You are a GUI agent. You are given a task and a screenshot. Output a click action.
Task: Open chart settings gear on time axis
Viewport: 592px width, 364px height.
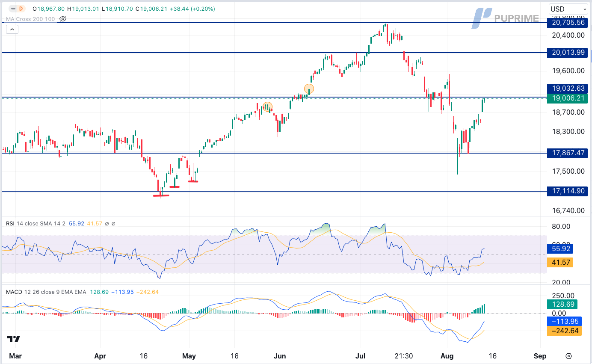point(568,356)
